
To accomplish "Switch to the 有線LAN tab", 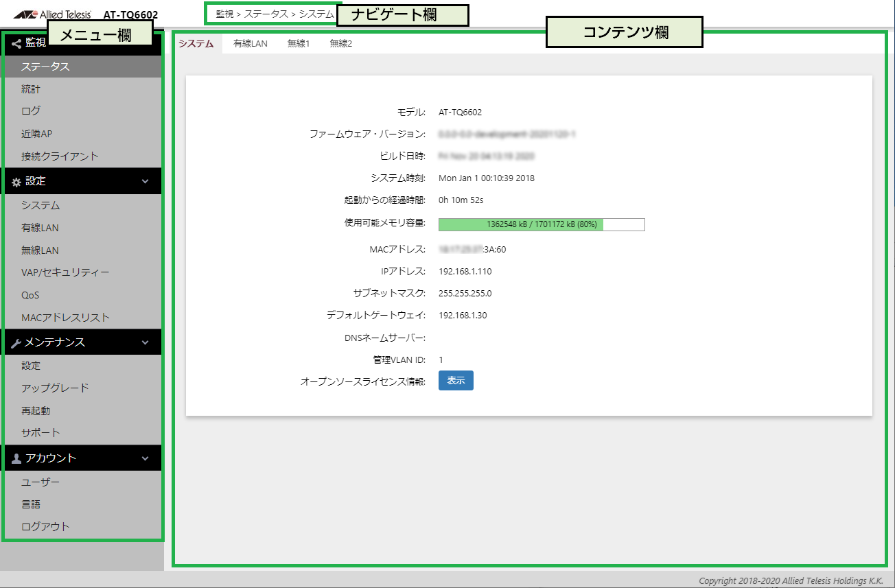I will pyautogui.click(x=251, y=43).
